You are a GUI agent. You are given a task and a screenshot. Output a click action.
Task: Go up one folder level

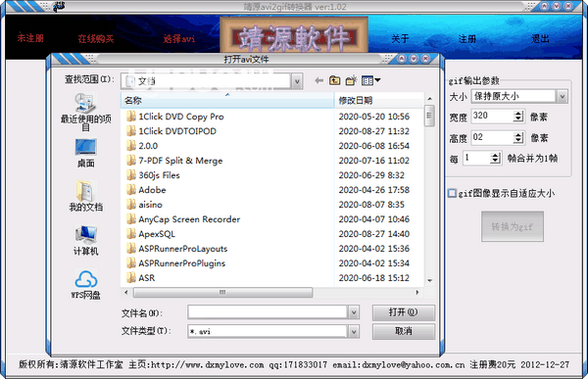334,80
